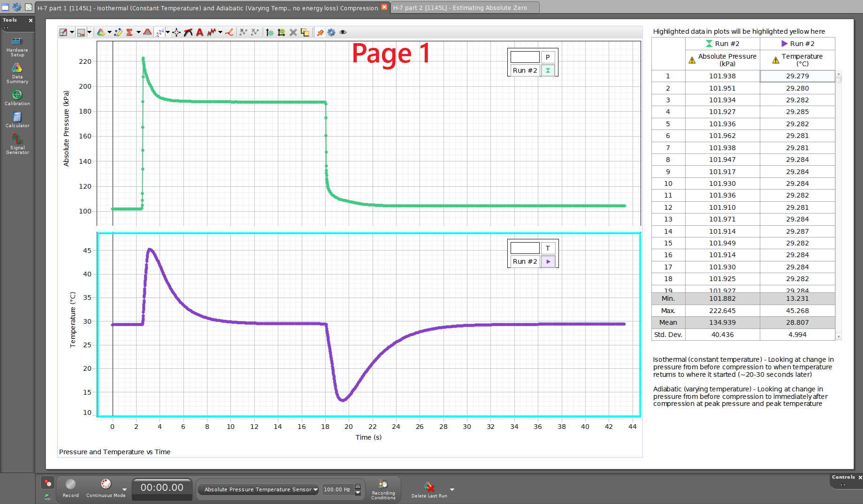The height and width of the screenshot is (504, 863).
Task: Open the Calculator tool
Action: tap(17, 120)
